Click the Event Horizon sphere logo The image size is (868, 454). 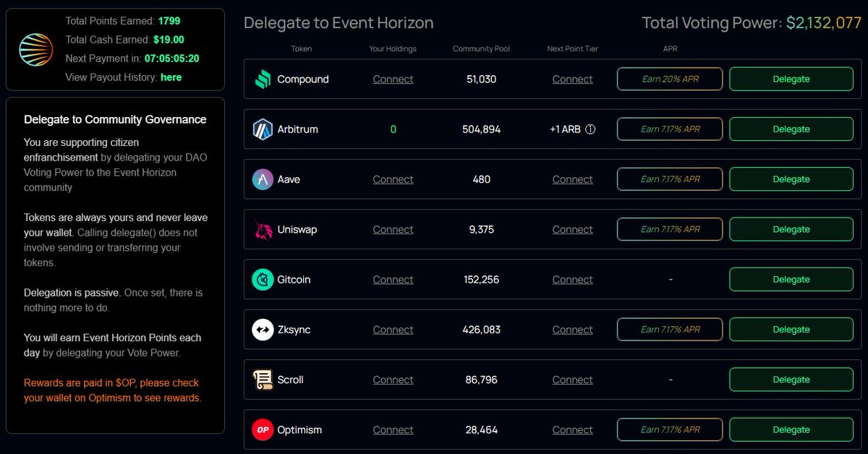(36, 49)
